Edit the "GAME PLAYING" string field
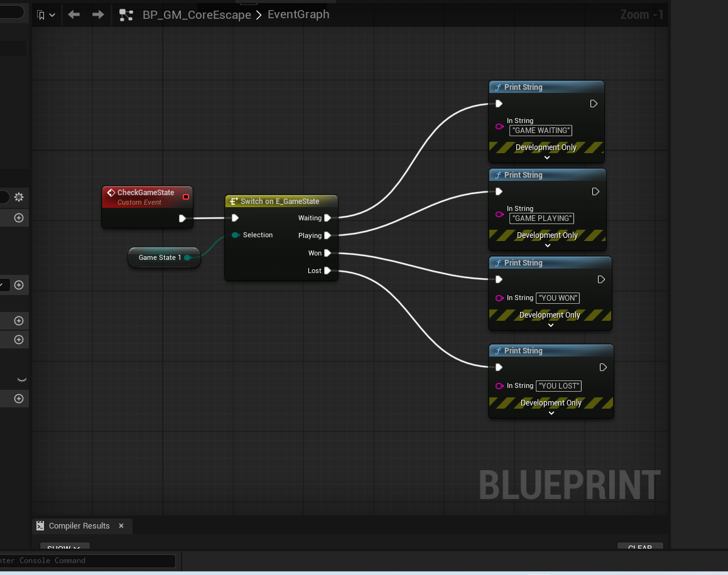The width and height of the screenshot is (728, 575). tap(542, 218)
